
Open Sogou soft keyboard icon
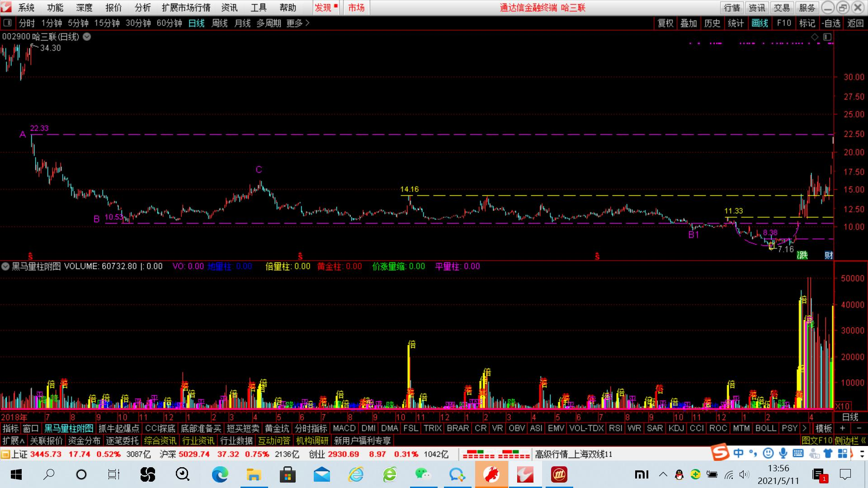click(798, 453)
